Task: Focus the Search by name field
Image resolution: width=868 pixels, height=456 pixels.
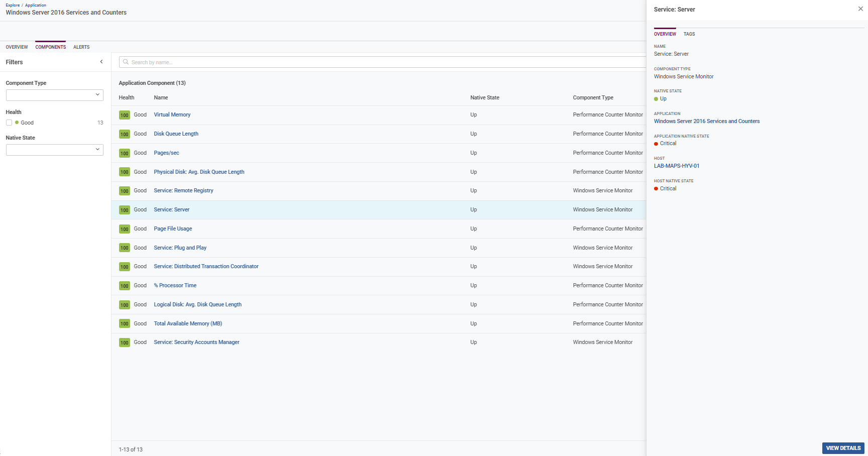Action: (x=382, y=62)
